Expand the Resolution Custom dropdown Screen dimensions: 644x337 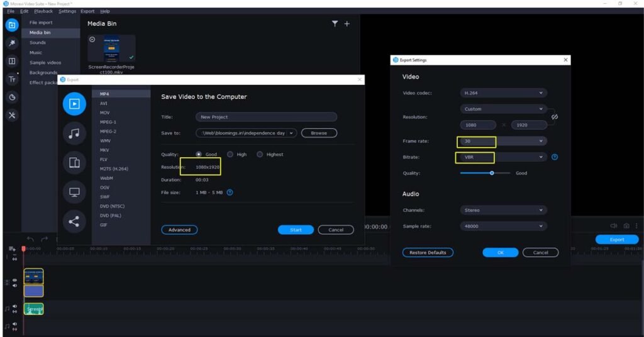point(504,109)
